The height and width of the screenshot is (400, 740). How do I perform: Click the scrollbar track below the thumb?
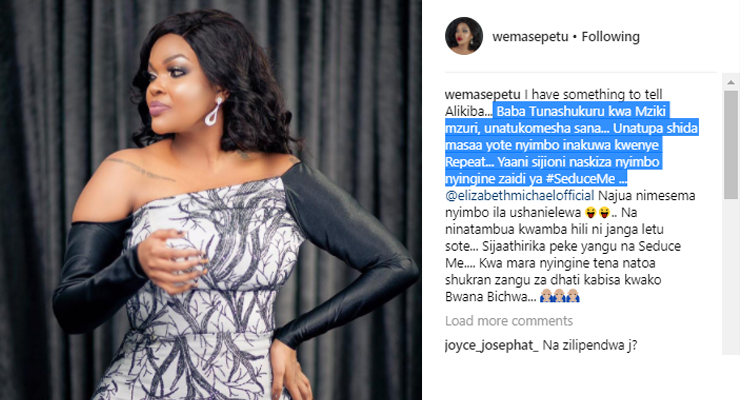point(731,276)
